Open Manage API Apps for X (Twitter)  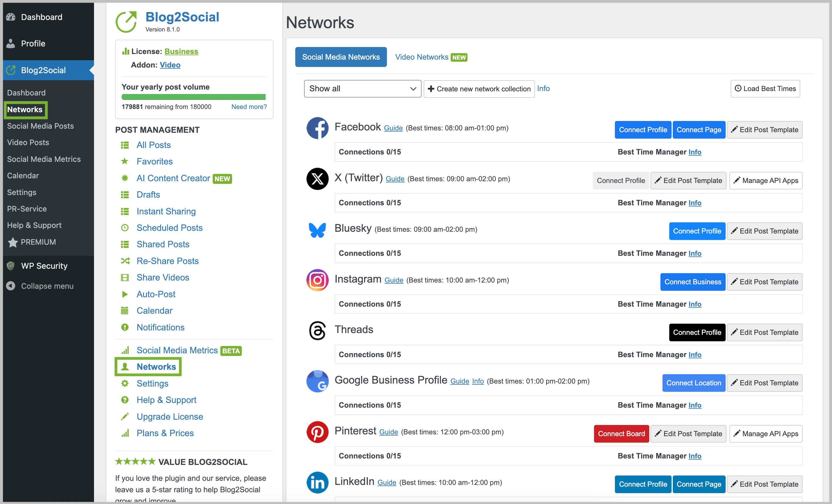click(766, 181)
